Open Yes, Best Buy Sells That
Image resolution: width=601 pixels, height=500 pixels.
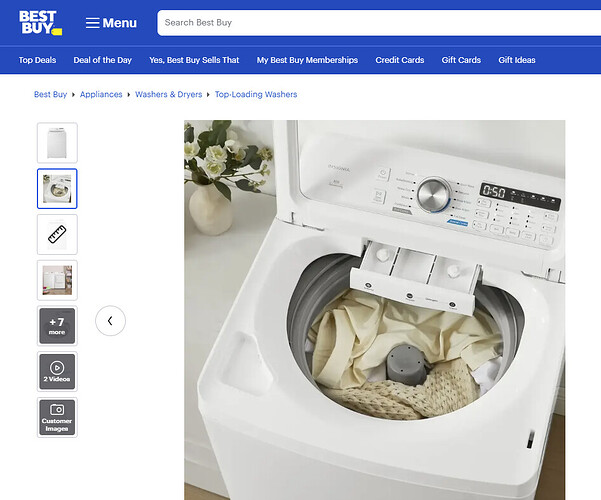[x=194, y=60]
